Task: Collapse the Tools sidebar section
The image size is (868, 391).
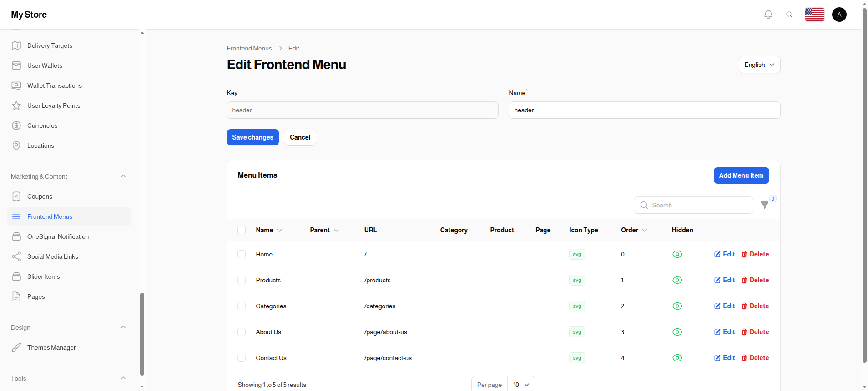Action: (123, 378)
